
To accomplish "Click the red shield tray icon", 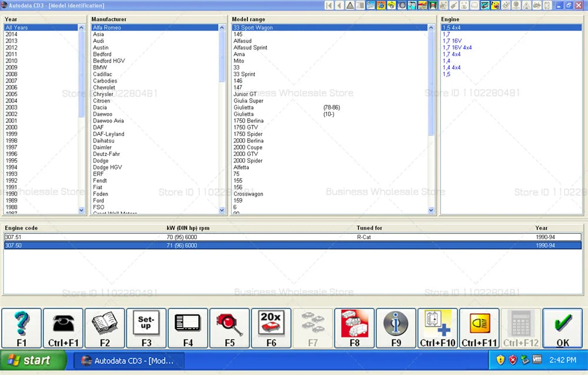I will (x=513, y=360).
